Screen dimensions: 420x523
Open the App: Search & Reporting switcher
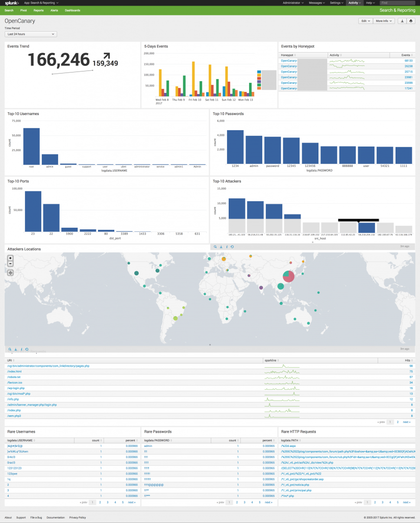click(41, 3)
